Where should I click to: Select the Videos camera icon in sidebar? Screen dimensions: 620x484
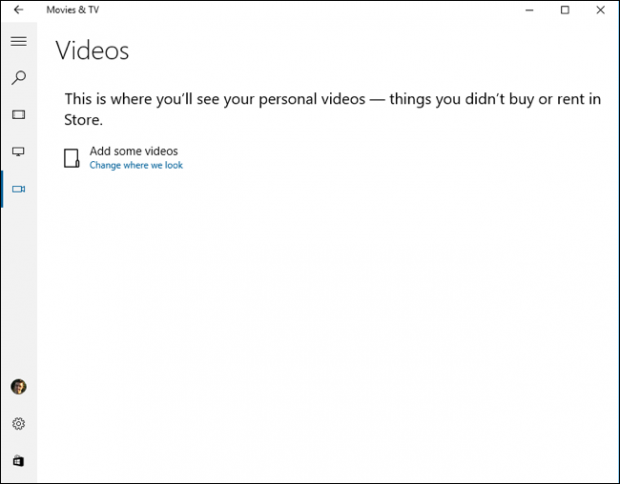coord(18,188)
